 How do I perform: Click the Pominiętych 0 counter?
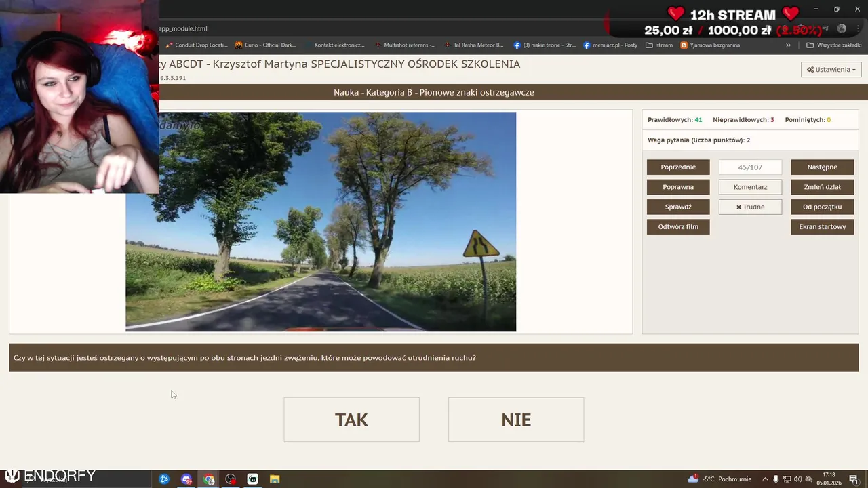808,120
